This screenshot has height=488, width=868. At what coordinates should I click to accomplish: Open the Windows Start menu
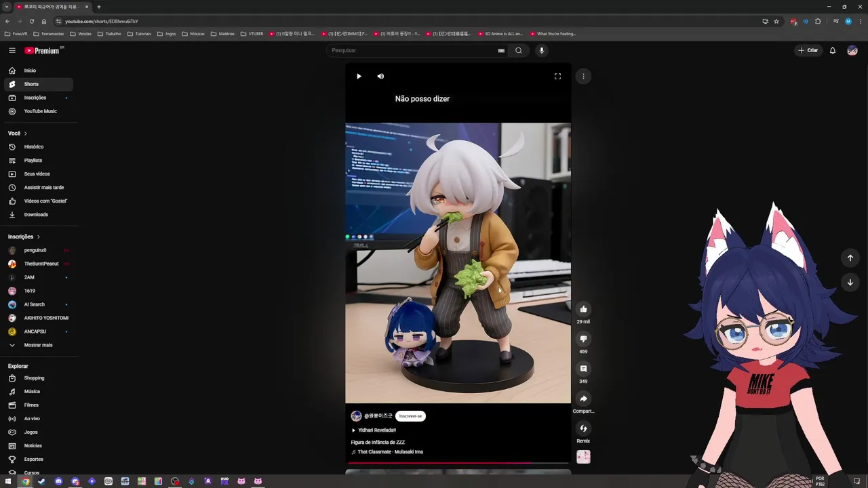pos(8,481)
